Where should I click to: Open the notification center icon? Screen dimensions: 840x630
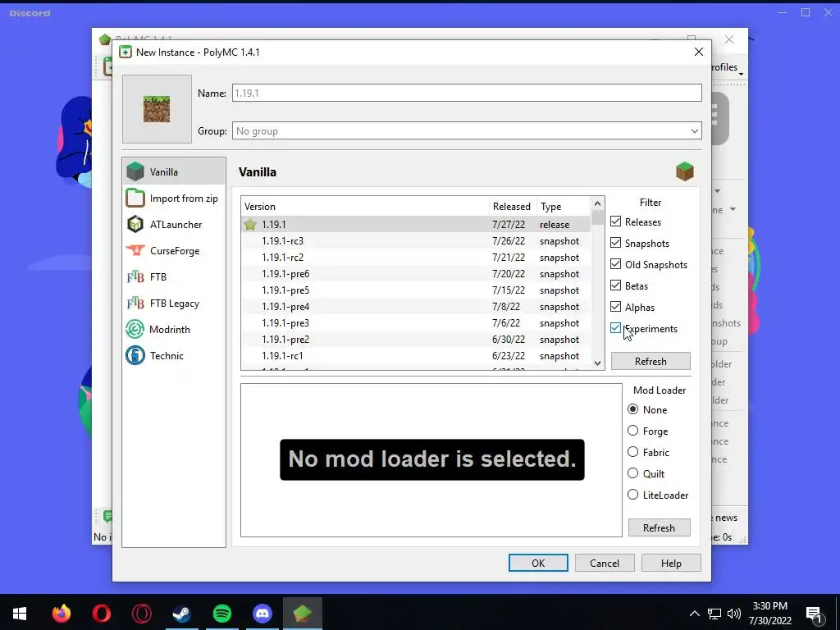[x=815, y=614]
